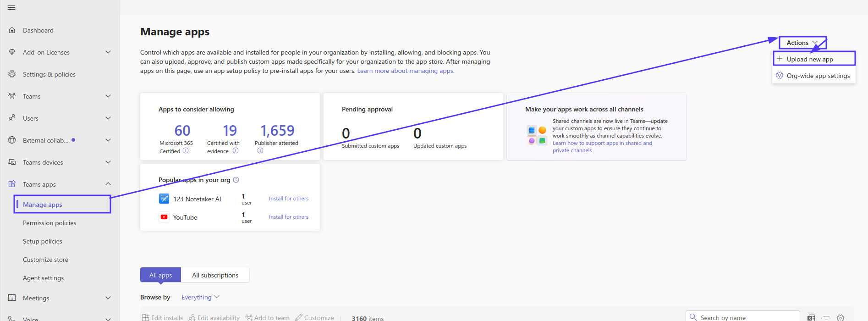Screen dimensions: 868x321
Task: Click the Export to Excel icon
Action: tap(811, 317)
